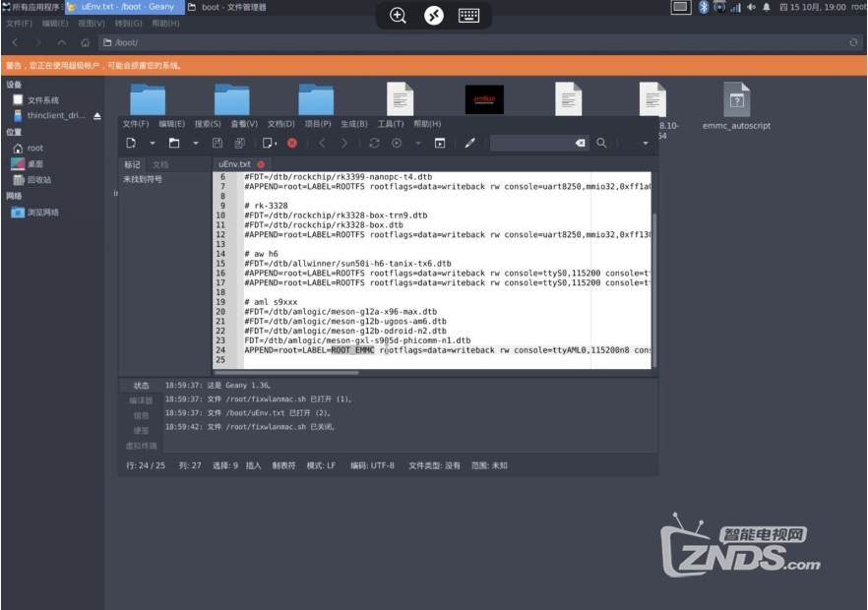Viewport: 868px width, 610px height.
Task: Open the 所有应用程序 applications menu
Action: (32, 7)
